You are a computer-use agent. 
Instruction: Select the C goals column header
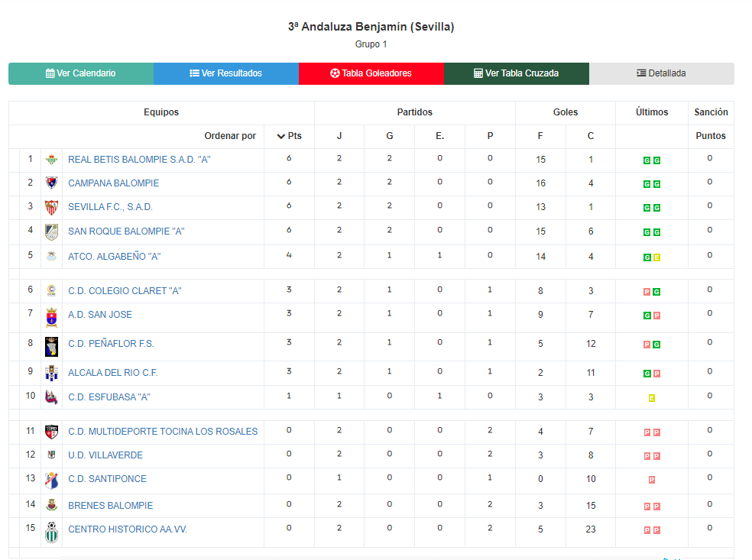pos(591,136)
